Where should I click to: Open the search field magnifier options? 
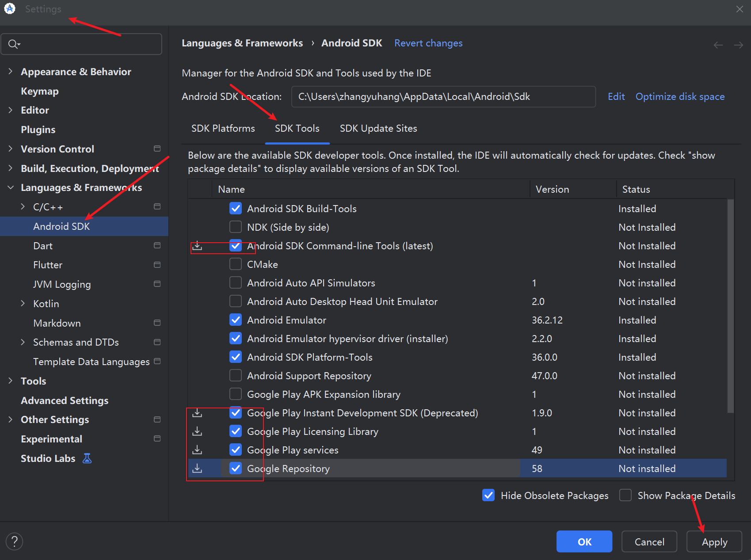tap(14, 44)
